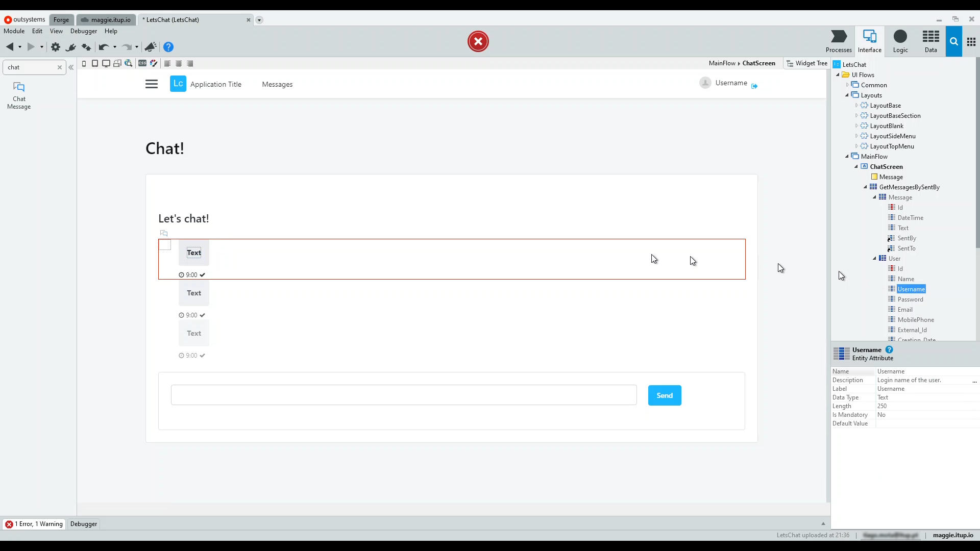
Task: Open the undo history dropdown arrow
Action: point(115,47)
